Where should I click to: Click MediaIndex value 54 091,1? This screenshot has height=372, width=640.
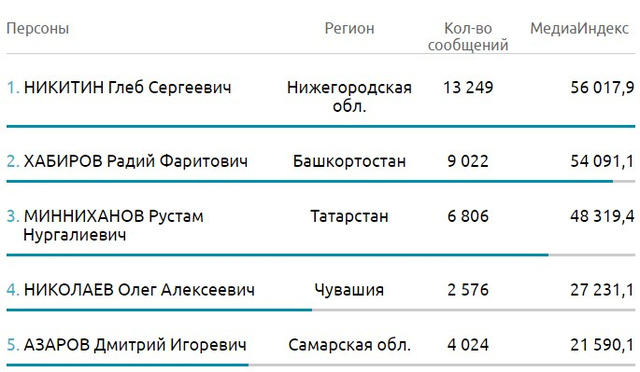[602, 161]
